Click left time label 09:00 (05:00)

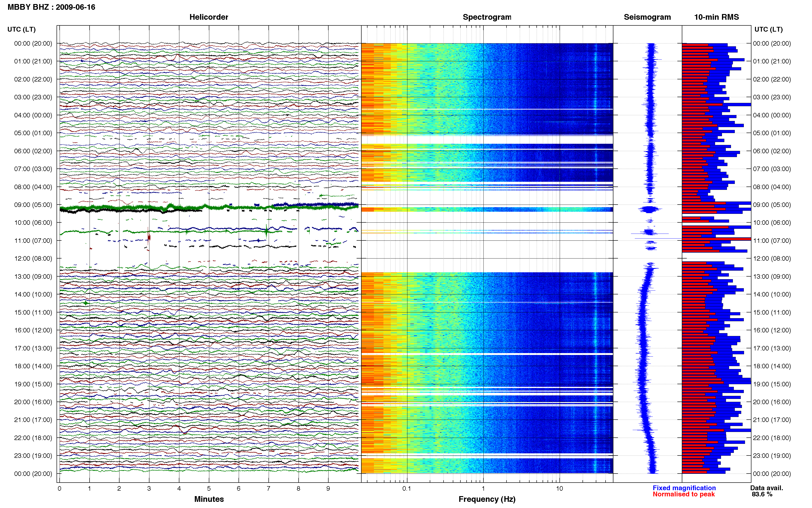pyautogui.click(x=33, y=205)
